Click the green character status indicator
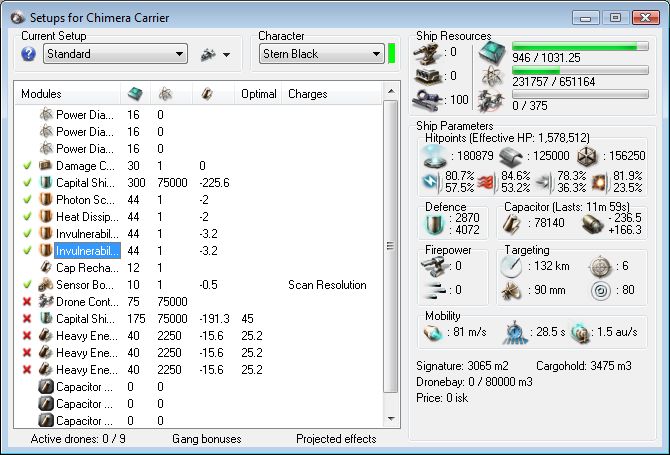The height and width of the screenshot is (455, 670). pos(391,53)
